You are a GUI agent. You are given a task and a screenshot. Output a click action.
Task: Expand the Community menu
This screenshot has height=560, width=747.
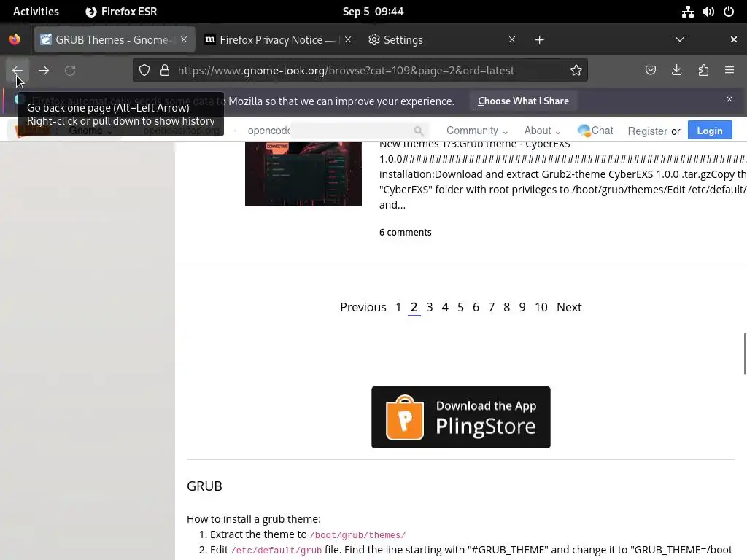[x=477, y=131]
